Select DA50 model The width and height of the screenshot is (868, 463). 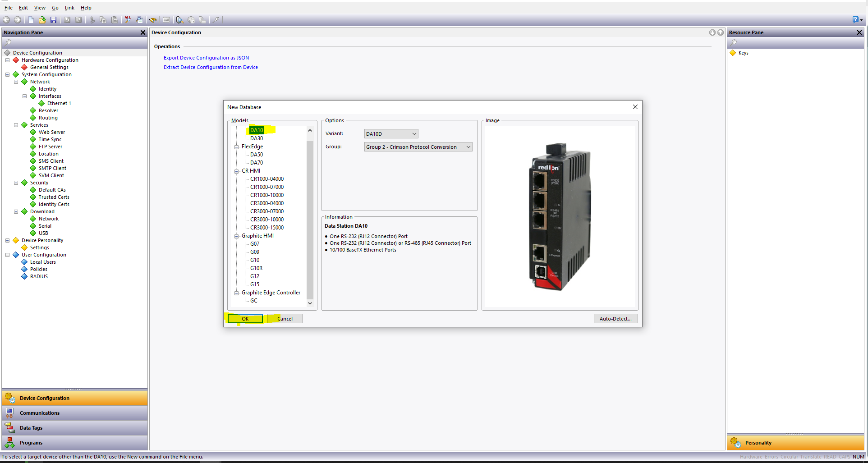[257, 155]
